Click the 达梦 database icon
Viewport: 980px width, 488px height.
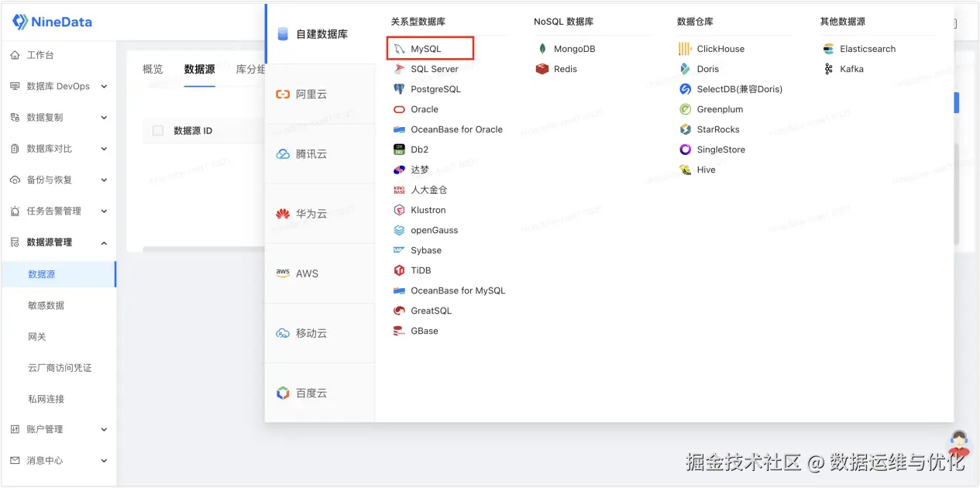pos(399,170)
